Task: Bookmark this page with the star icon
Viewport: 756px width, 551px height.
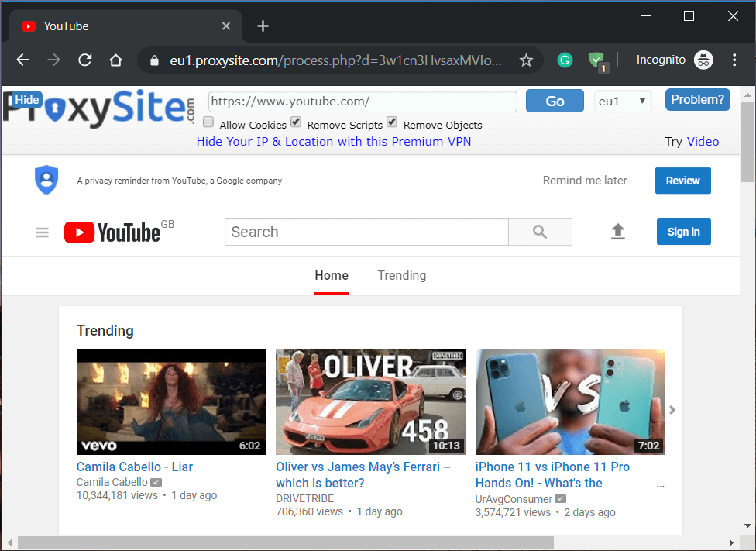Action: tap(526, 60)
